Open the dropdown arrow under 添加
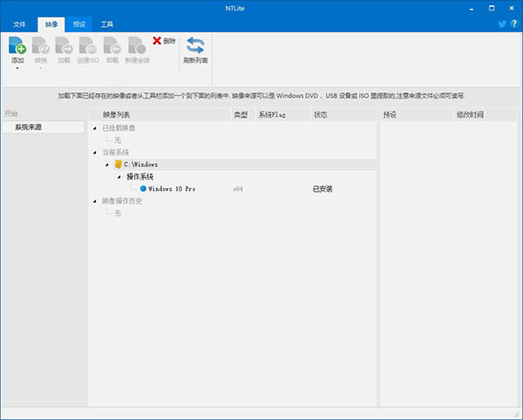This screenshot has height=420, width=523. pos(17,68)
